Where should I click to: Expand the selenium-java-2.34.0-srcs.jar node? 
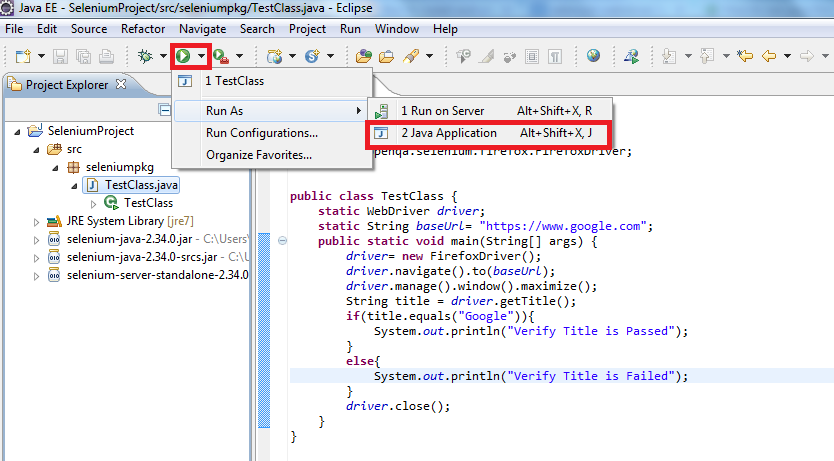click(36, 258)
